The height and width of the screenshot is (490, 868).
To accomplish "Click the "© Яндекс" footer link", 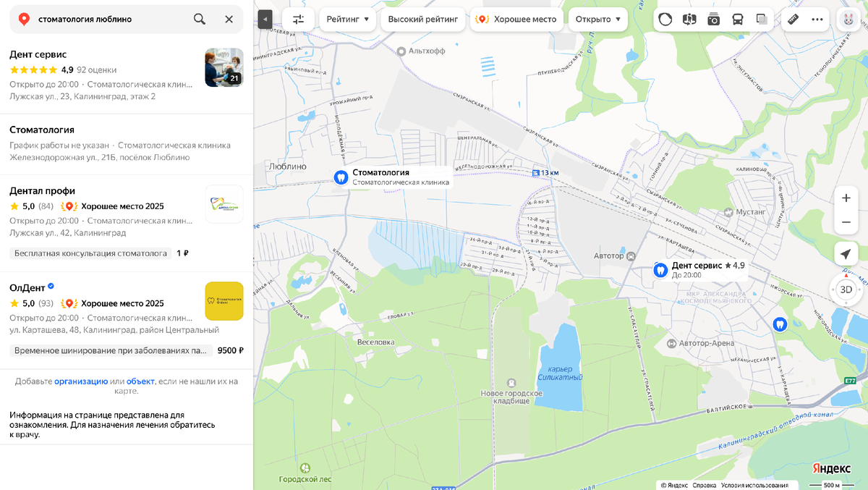I will click(x=674, y=485).
